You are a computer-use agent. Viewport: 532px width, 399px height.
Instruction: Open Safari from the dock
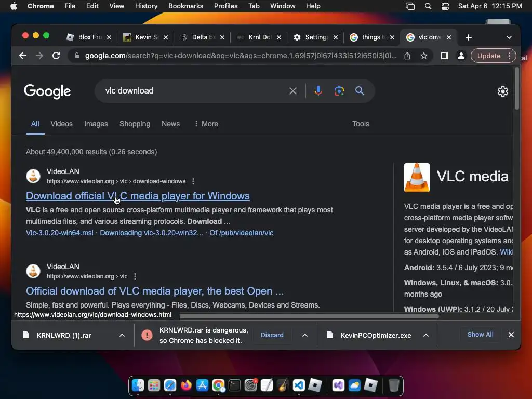[x=170, y=385]
